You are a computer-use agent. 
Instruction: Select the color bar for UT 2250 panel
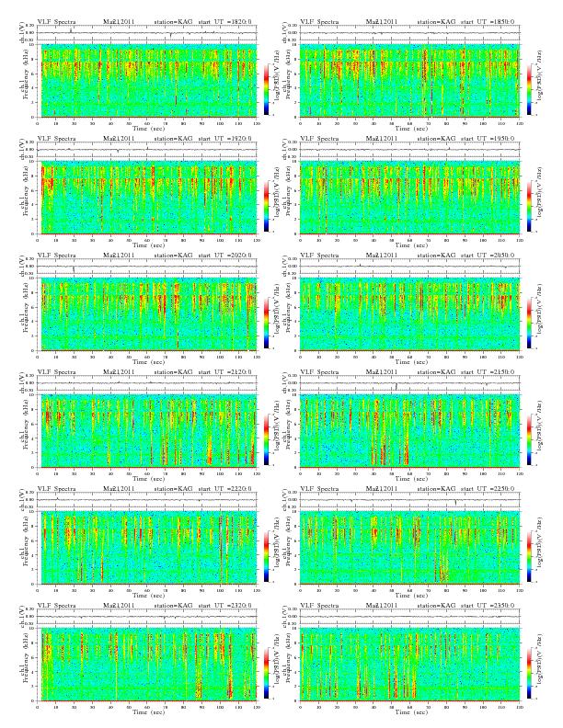530,557
